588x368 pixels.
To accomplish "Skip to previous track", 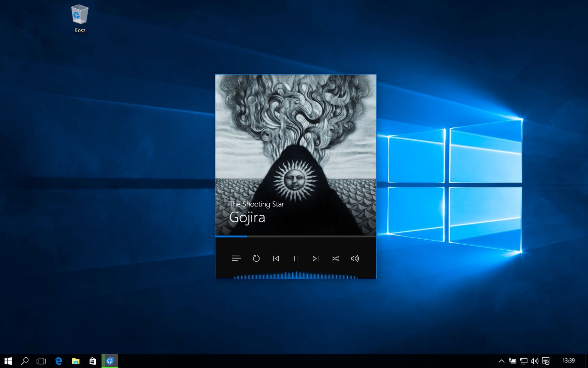I will coord(276,258).
